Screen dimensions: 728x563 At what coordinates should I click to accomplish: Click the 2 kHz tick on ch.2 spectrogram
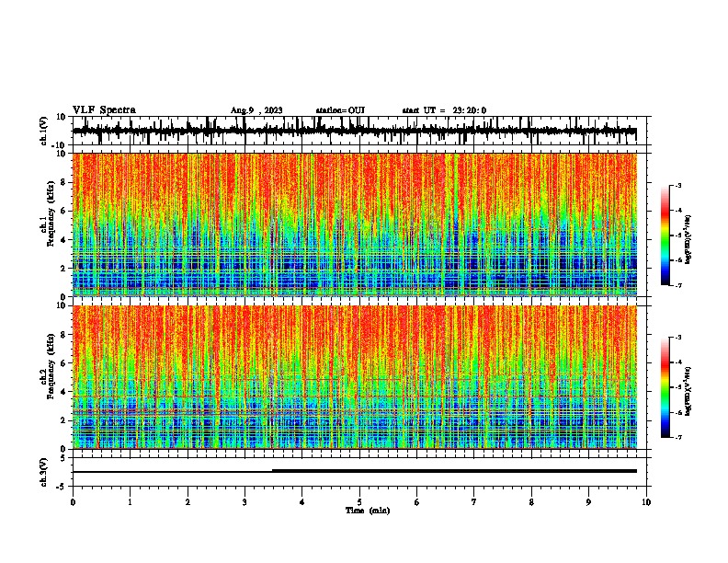(x=63, y=420)
